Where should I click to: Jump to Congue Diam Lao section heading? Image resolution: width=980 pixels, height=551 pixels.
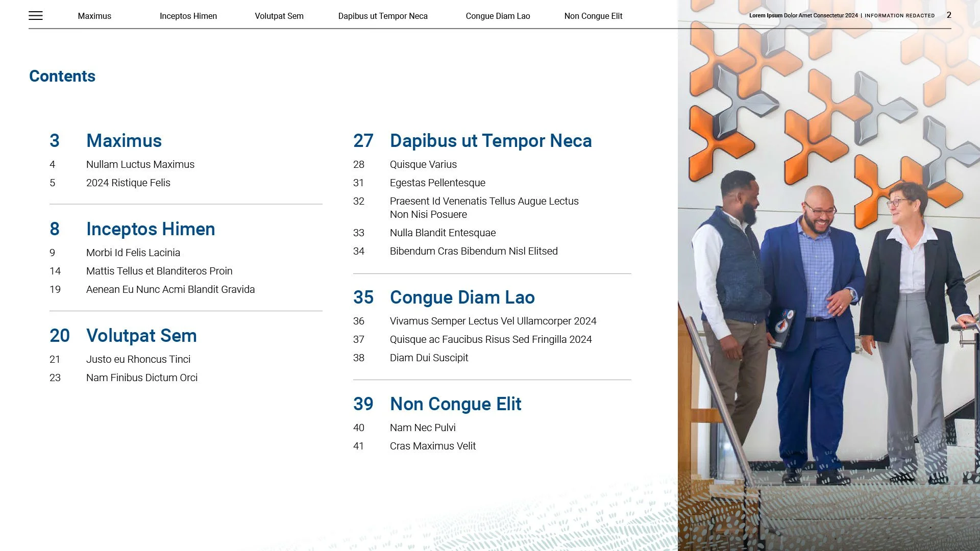462,297
